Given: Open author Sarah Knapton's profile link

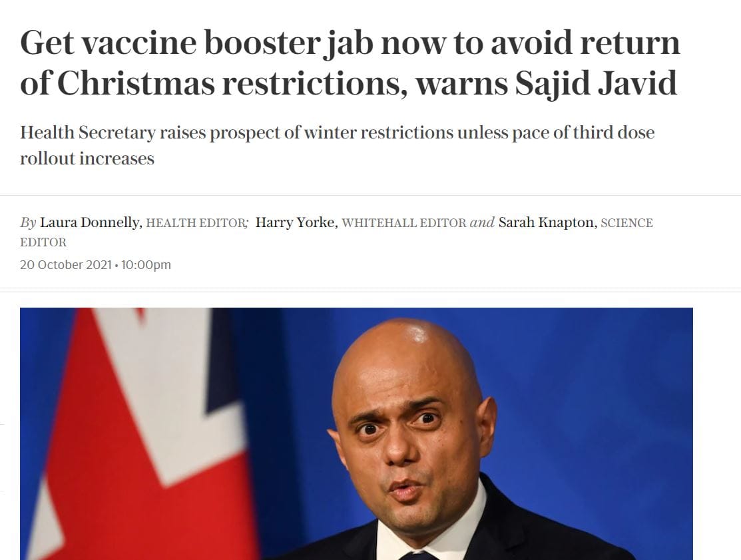Looking at the screenshot, I should pos(547,222).
